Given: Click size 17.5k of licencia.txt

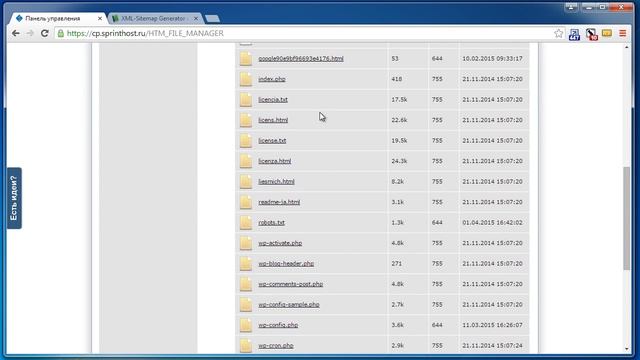Looking at the screenshot, I should 399,99.
